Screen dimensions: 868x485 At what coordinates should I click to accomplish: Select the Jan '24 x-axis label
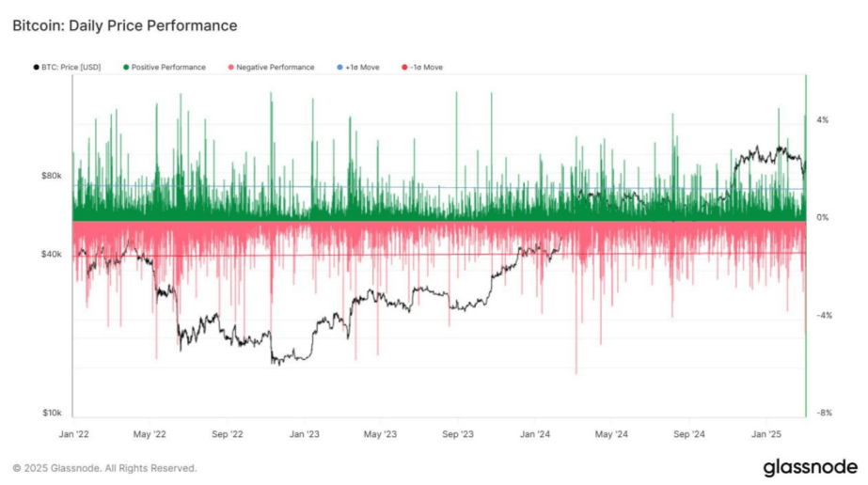tap(535, 434)
